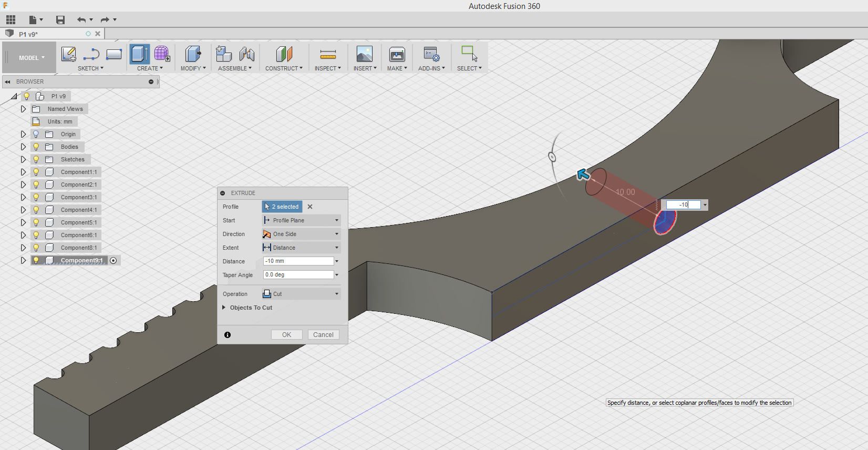Select the Select tool icon
Image resolution: width=868 pixels, height=450 pixels.
coord(469,54)
